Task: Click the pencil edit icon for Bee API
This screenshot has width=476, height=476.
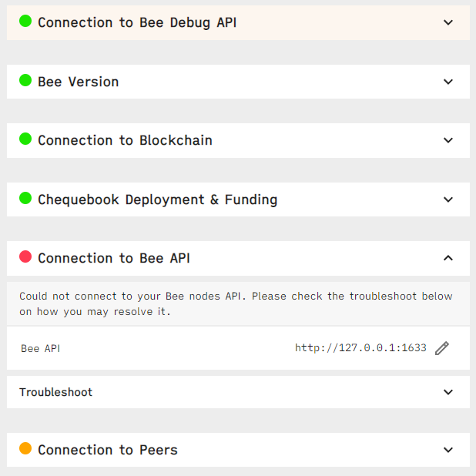Action: (441, 348)
